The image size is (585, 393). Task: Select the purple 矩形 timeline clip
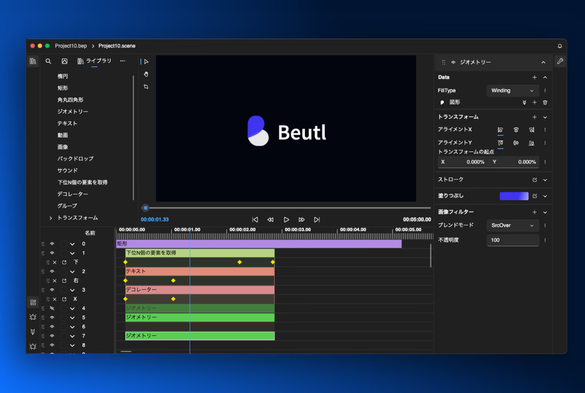259,244
